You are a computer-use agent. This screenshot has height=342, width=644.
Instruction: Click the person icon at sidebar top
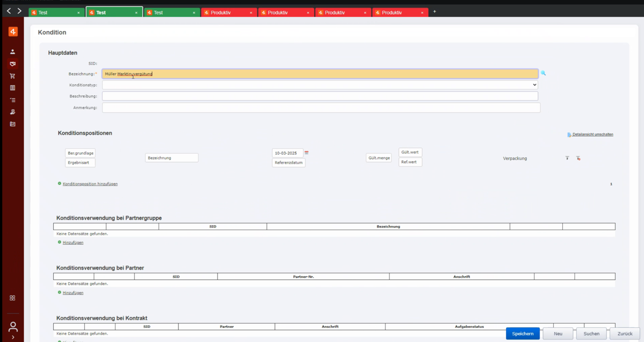[13, 52]
